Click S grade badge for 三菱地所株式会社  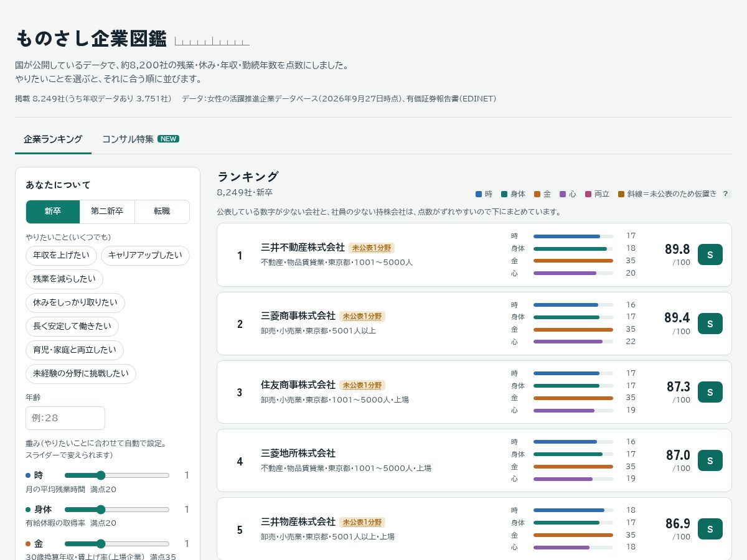tap(710, 460)
